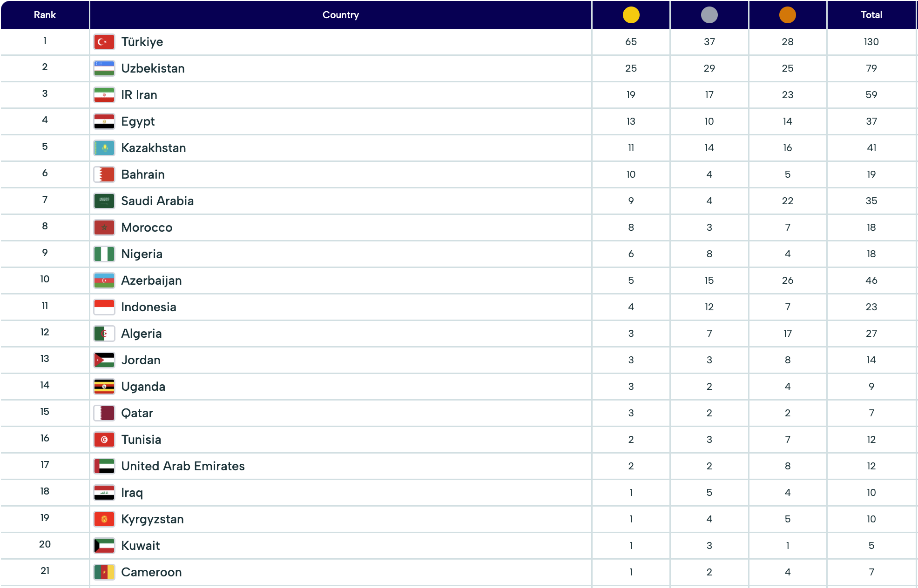Viewport: 918px width, 588px height.
Task: Open the United Arab Emirates link
Action: pos(182,466)
